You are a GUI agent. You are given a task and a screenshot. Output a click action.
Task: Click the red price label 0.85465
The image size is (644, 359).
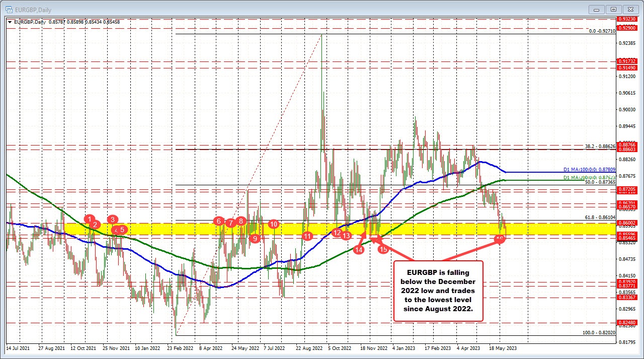(x=628, y=239)
